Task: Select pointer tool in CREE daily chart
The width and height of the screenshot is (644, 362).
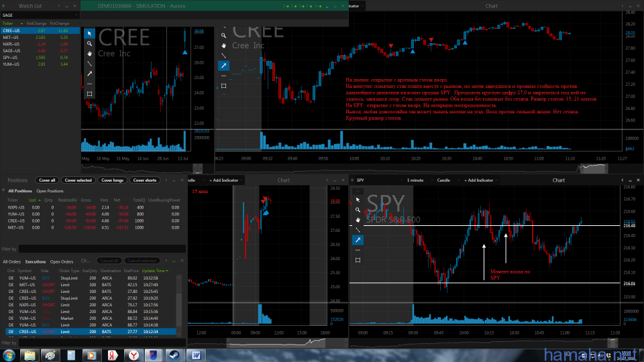Action: [89, 34]
